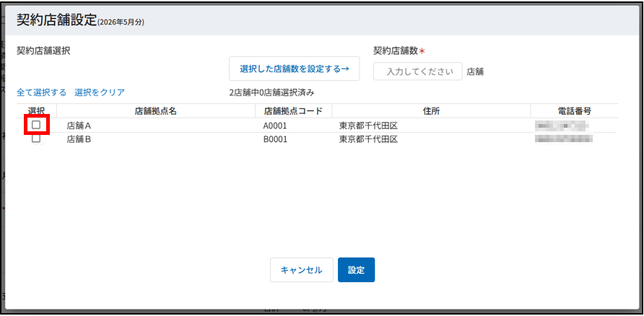Select the 店舗拠点コード column header
Viewport: 644px width, 316px height.
tap(293, 110)
